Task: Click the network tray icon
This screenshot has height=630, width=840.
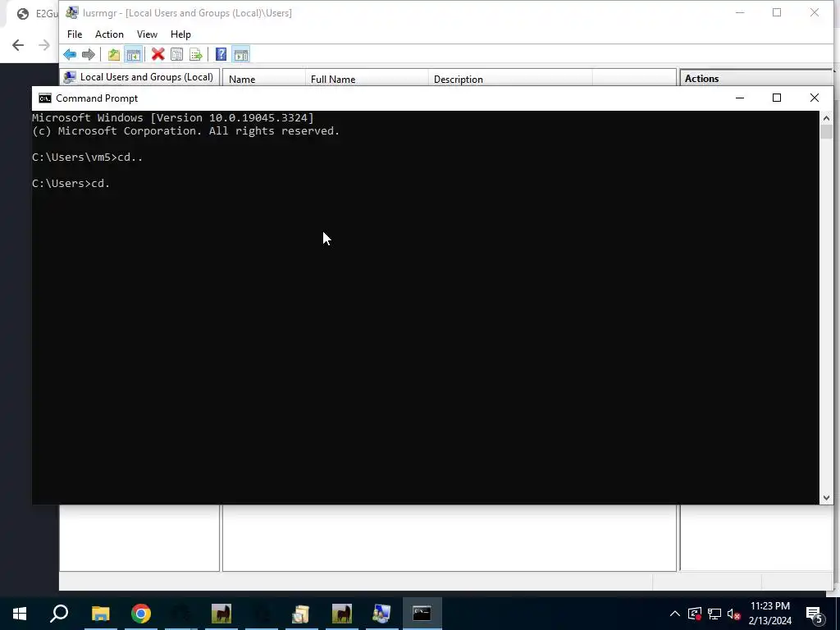Action: (714, 614)
